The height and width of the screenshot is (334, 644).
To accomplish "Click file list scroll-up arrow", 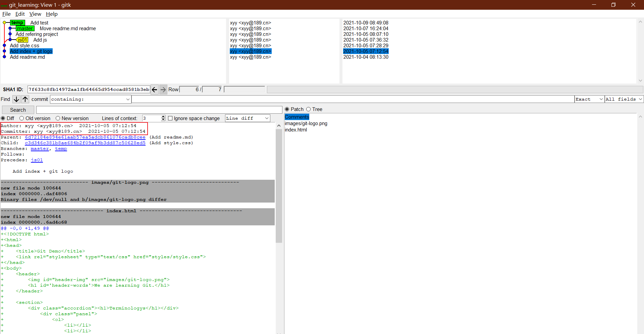I will 640,117.
